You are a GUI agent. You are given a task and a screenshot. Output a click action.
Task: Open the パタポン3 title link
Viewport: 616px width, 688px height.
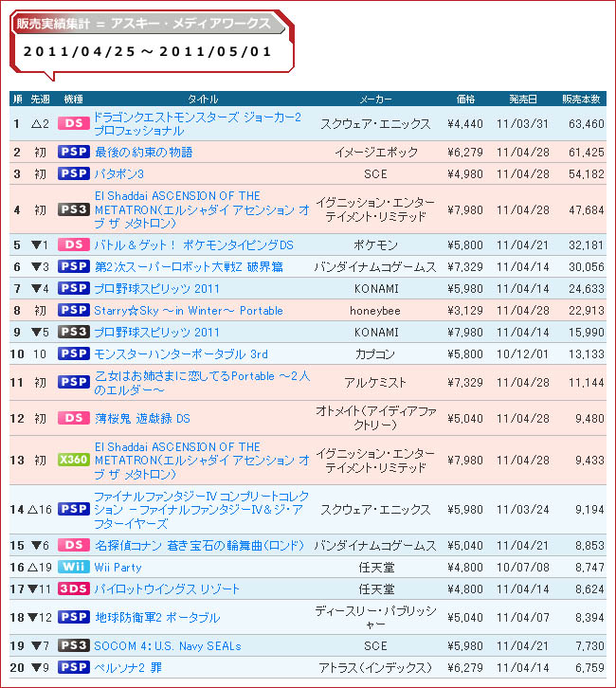point(118,174)
